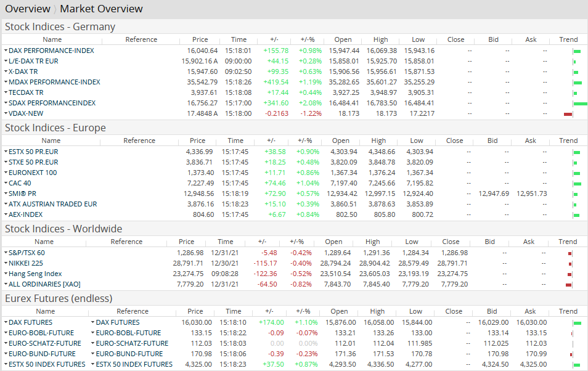The image size is (588, 371).
Task: Click the arrow before DAX FUTURES reference
Action: point(92,322)
